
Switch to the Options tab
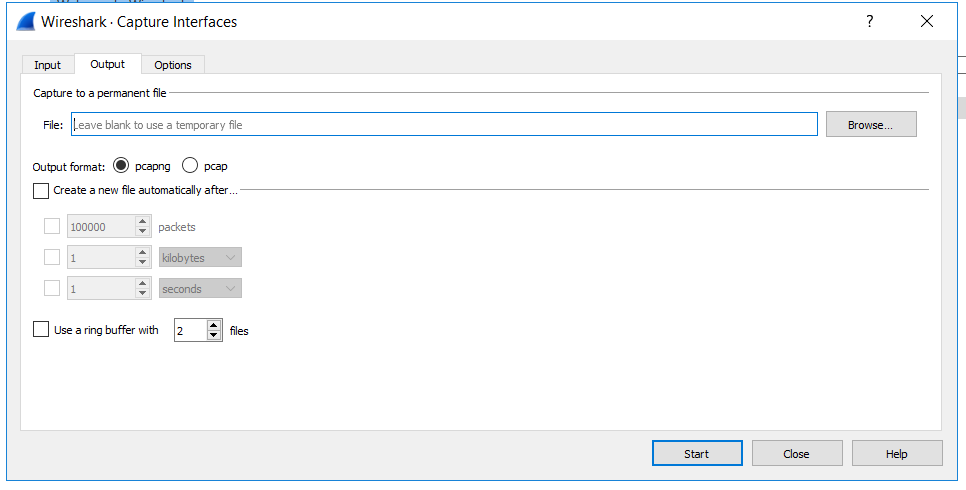(173, 65)
